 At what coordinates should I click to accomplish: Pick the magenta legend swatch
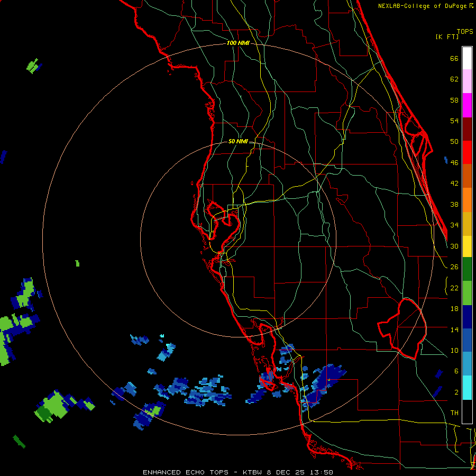[467, 105]
